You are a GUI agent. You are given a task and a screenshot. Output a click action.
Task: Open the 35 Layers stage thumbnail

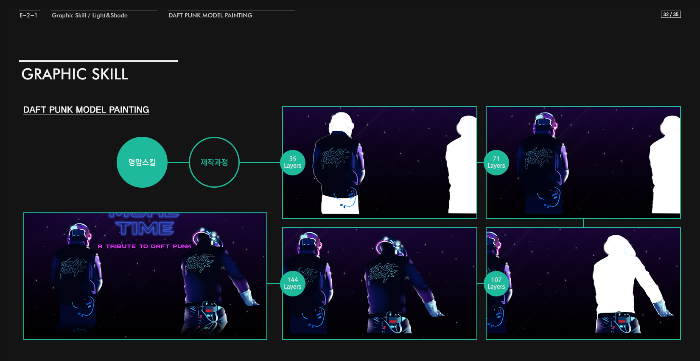click(x=379, y=162)
